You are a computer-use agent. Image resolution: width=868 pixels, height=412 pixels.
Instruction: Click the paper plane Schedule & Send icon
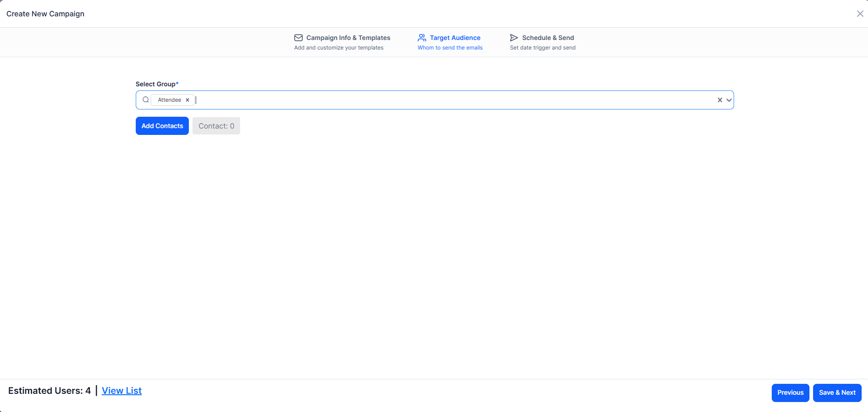tap(514, 38)
